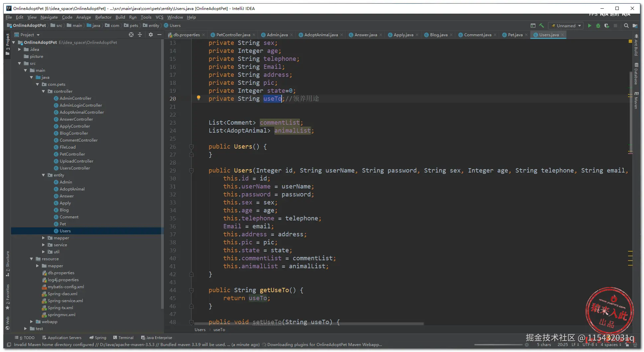Open the Terminal tool window button
This screenshot has width=644, height=352.
(x=123, y=338)
